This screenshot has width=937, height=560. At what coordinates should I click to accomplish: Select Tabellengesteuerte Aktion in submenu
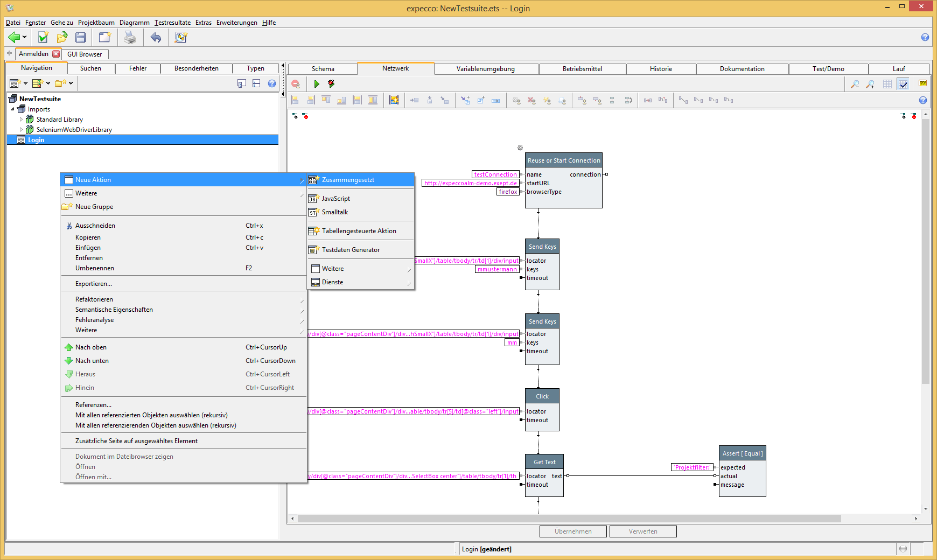(359, 231)
